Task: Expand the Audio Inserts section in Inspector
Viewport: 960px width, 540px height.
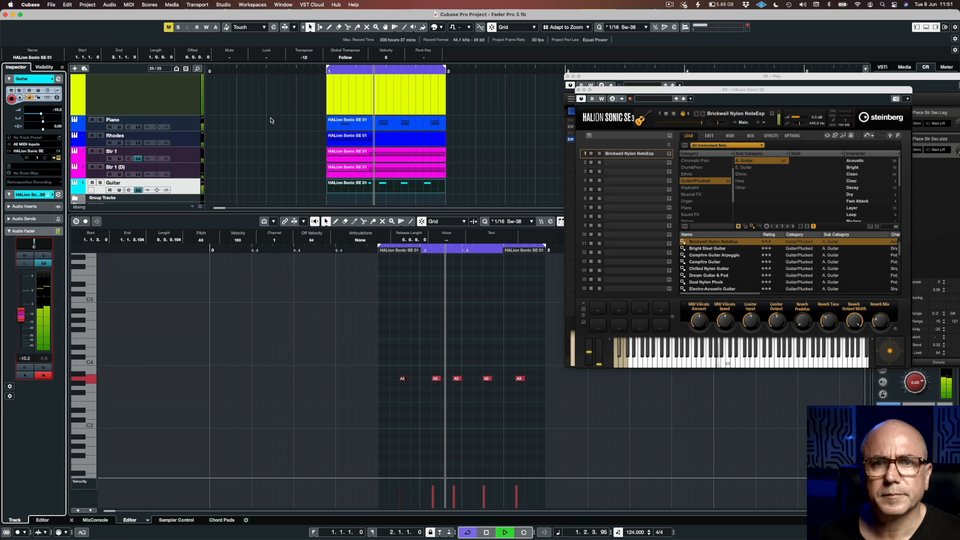Action: [x=34, y=206]
